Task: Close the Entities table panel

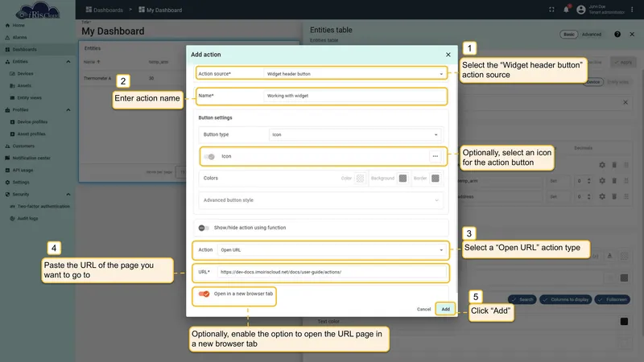Action: click(x=632, y=35)
